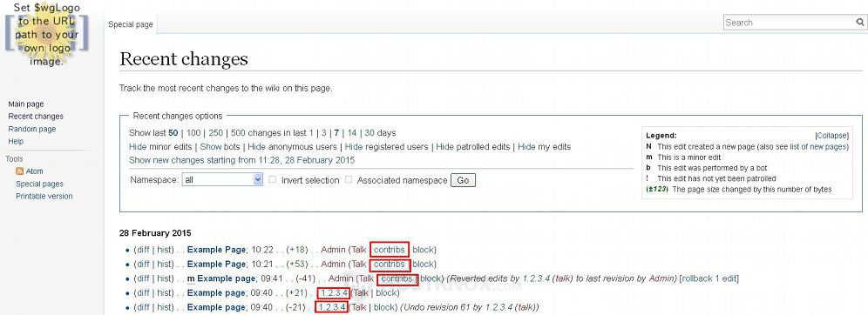Open Example page link at 09:41

(227, 278)
